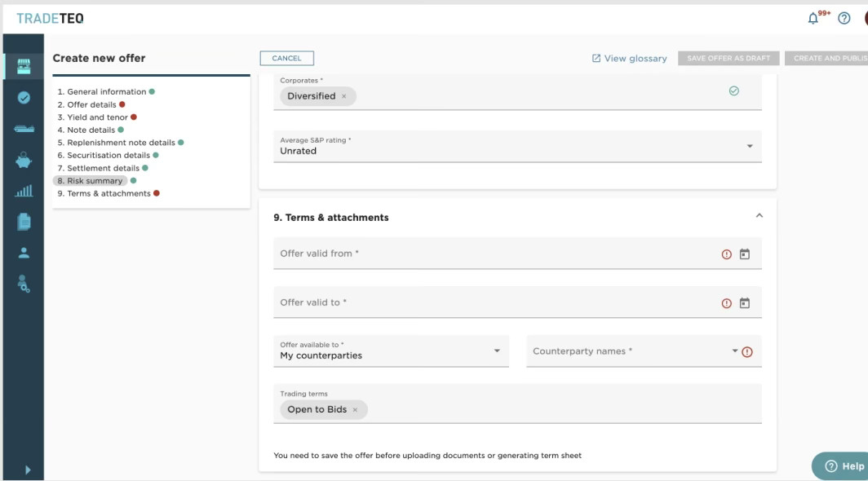Click error icon in Offer valid to
Screen dimensions: 868x481
(x=726, y=303)
